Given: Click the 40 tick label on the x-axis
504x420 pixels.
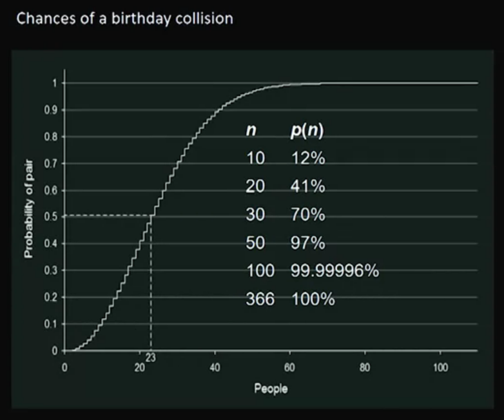Looking at the screenshot, I should (215, 368).
